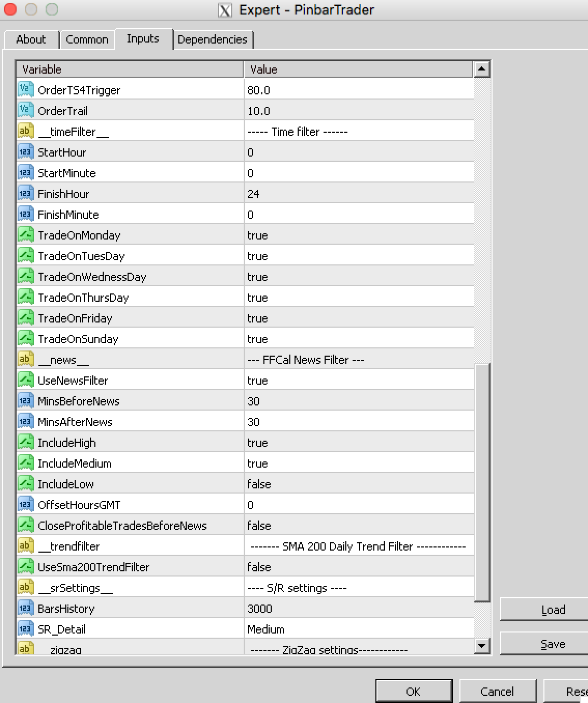
Task: Click the StartMinute integer icon
Action: coord(25,172)
